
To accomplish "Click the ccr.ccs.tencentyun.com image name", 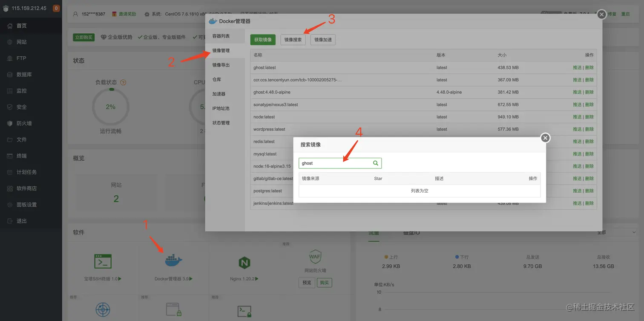I will pyautogui.click(x=298, y=80).
